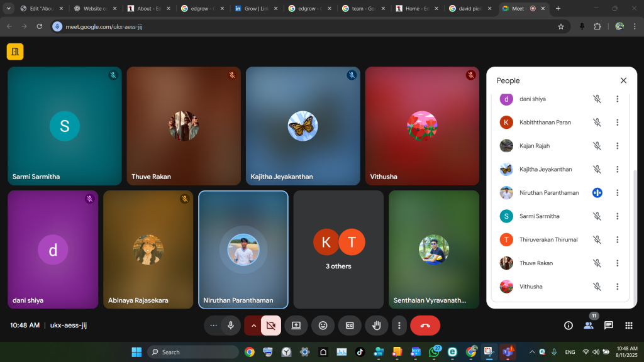The height and width of the screenshot is (362, 644).
Task: Click the People icon with 11 badge
Action: [x=588, y=326]
